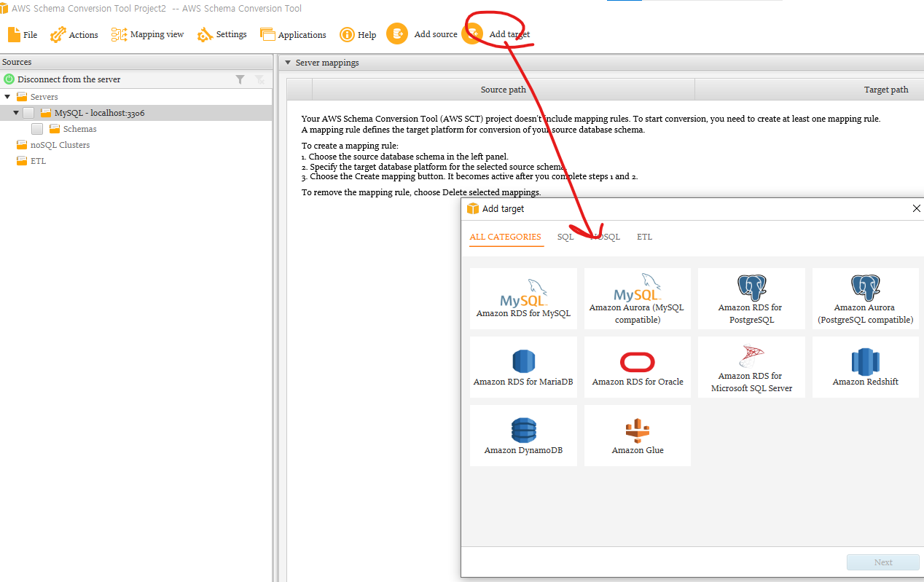Click the Settings wrench icon
This screenshot has height=582, width=924.
205,34
